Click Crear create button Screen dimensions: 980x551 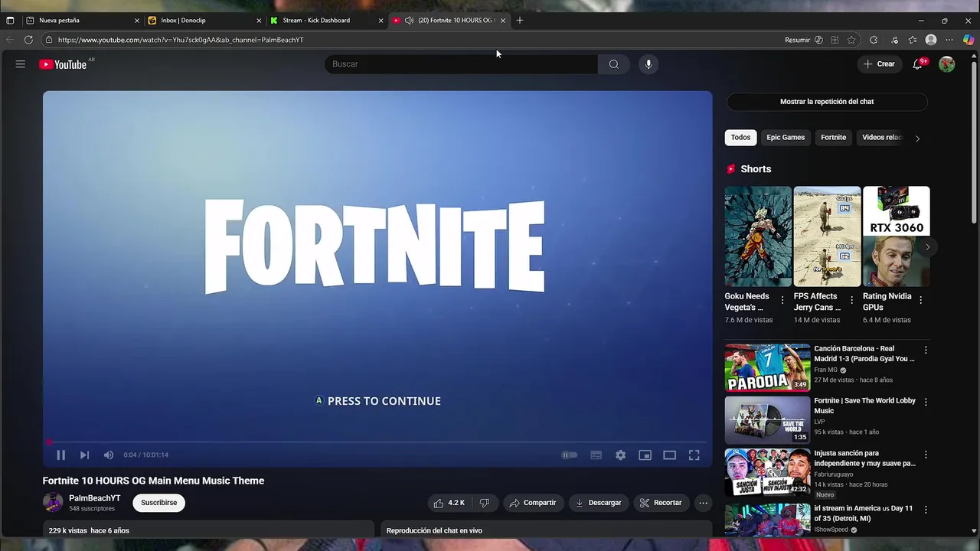[879, 64]
